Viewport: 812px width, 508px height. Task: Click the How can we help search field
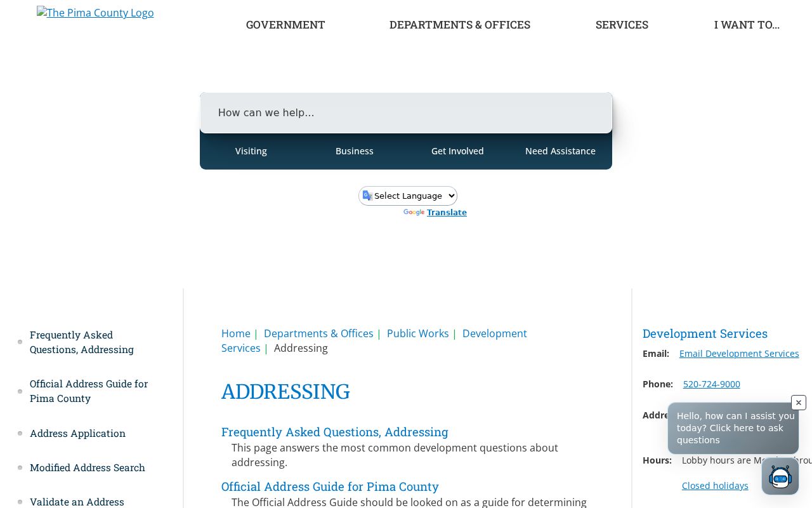[x=406, y=113]
